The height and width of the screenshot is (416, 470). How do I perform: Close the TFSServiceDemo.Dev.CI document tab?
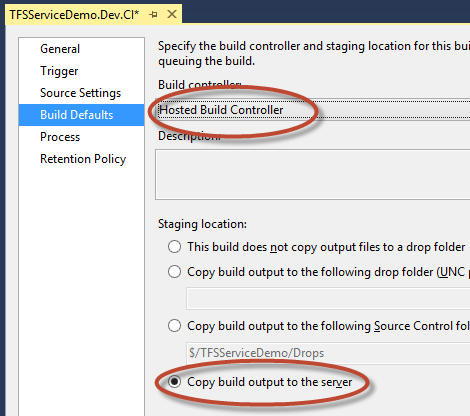172,14
